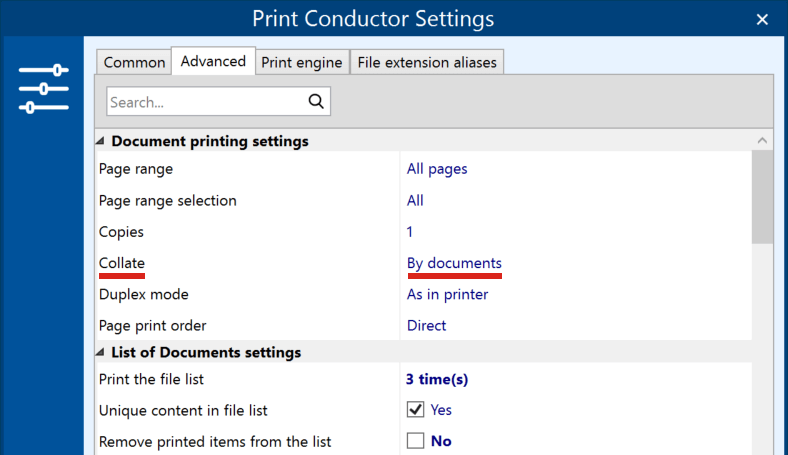Change Collate value By documents
The height and width of the screenshot is (455, 788).
454,263
